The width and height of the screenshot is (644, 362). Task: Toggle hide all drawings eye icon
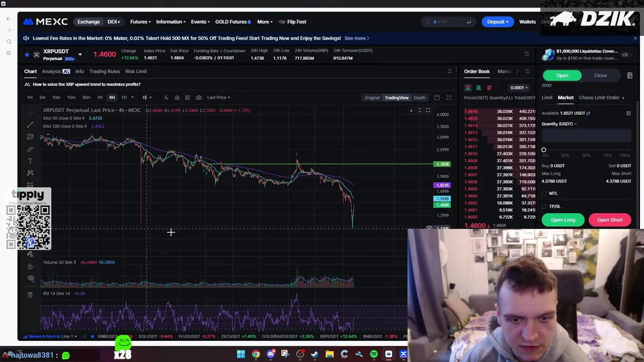point(31,278)
